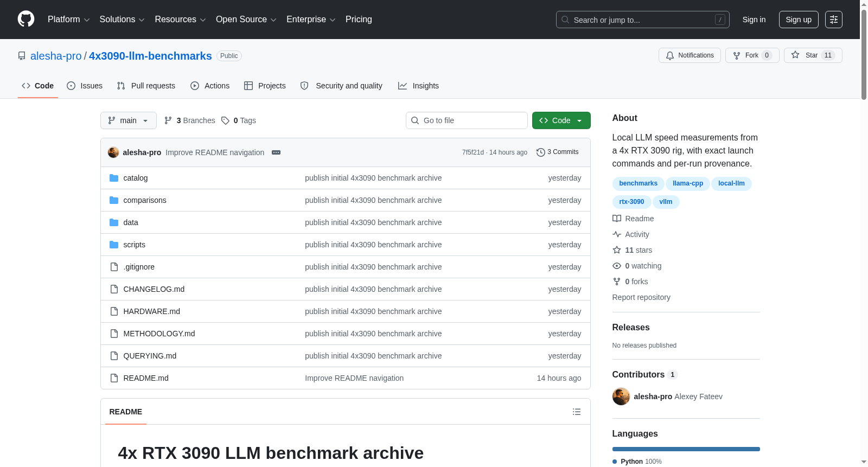Image resolution: width=868 pixels, height=467 pixels.
Task: Expand the green Code clone dropdown
Action: tap(561, 120)
